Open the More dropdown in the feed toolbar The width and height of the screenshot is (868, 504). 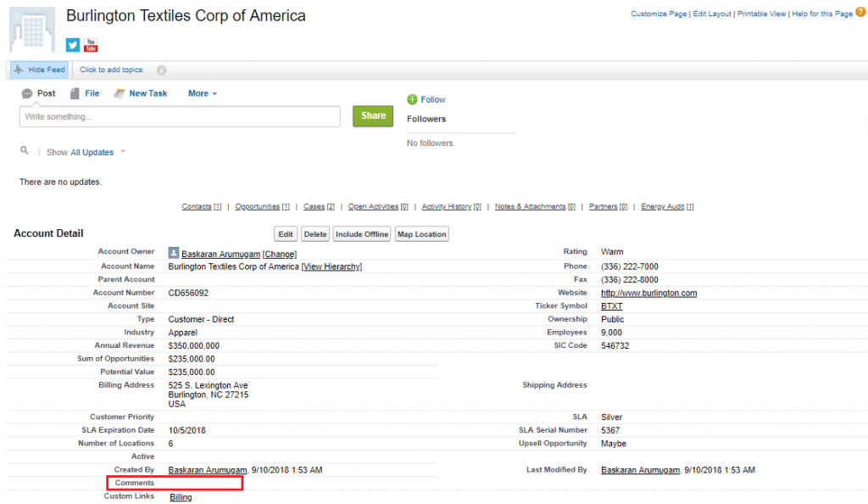click(x=202, y=93)
